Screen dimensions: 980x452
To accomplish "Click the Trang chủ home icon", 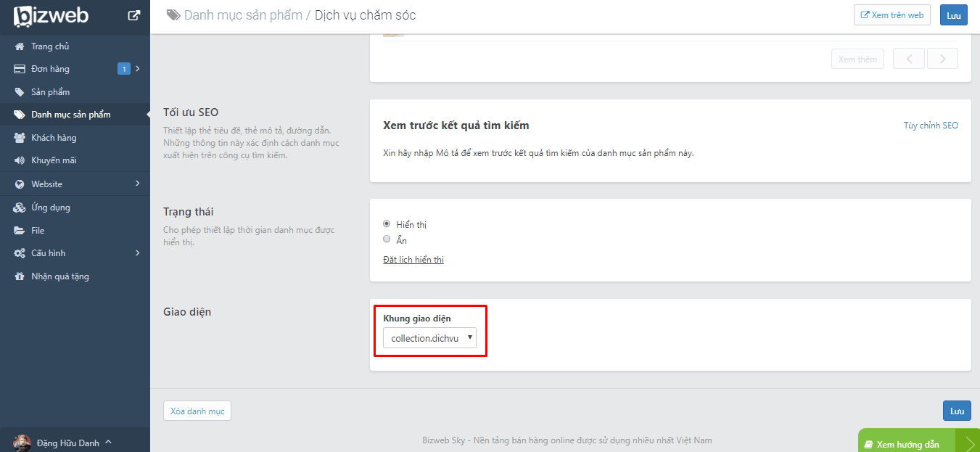I will tap(20, 46).
